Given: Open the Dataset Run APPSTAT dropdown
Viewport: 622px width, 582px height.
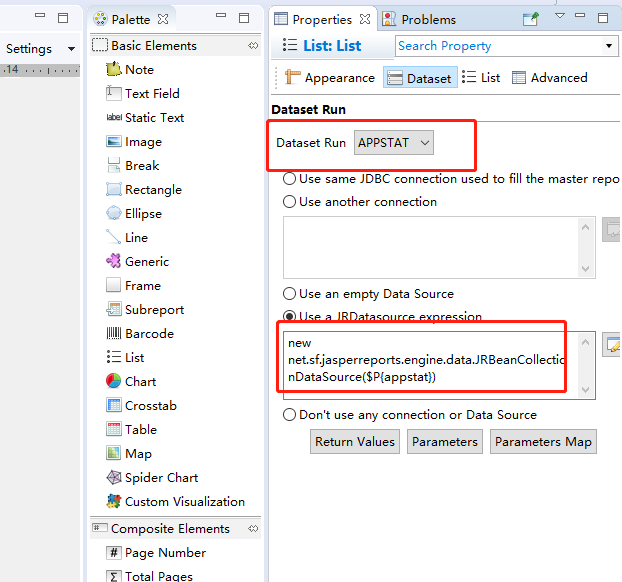Looking at the screenshot, I should (394, 142).
